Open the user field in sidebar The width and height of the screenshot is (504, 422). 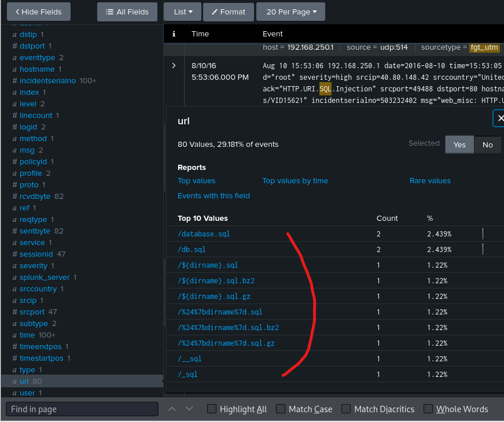27,393
